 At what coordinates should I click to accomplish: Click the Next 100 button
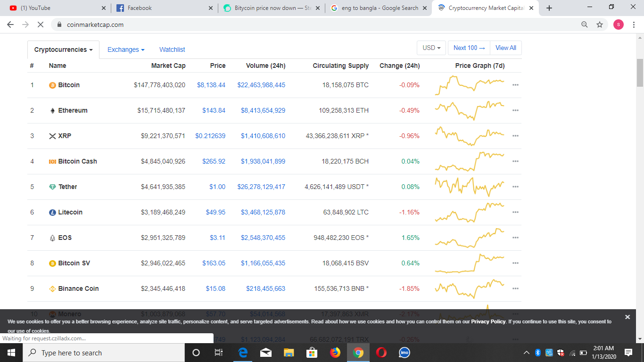click(x=469, y=48)
